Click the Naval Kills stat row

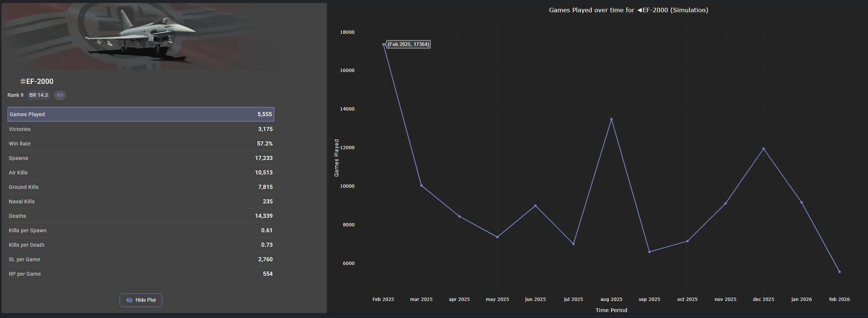coord(141,201)
